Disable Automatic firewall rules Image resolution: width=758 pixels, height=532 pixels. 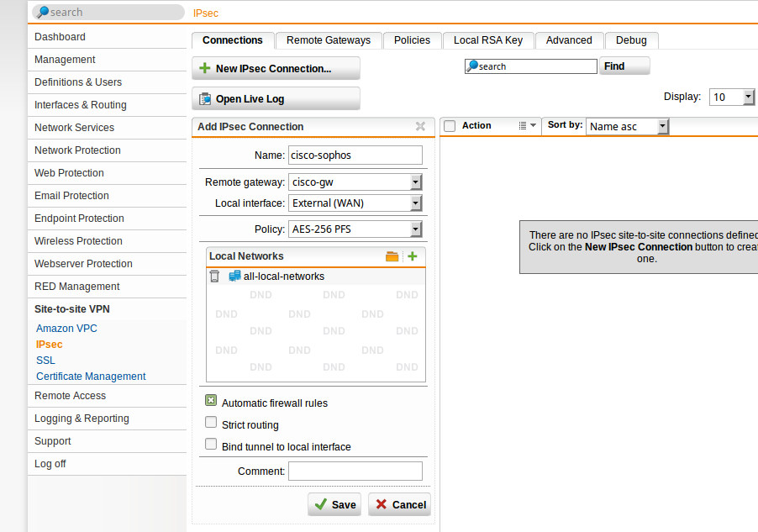pyautogui.click(x=210, y=403)
